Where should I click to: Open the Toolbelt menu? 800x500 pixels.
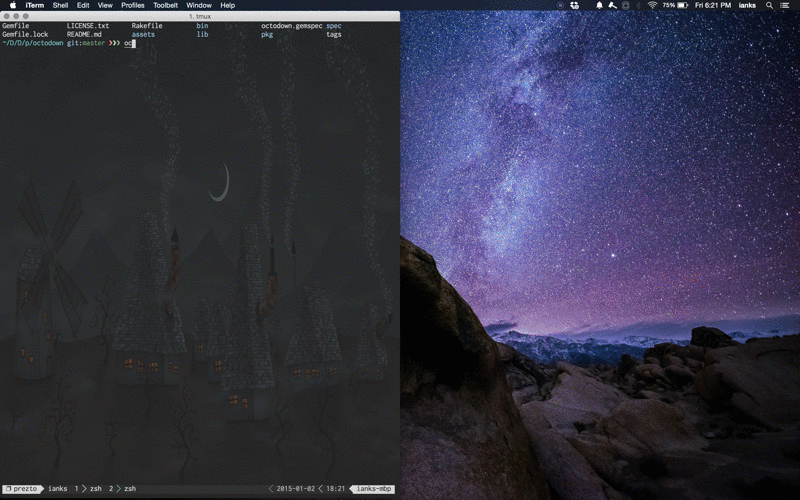pos(165,5)
